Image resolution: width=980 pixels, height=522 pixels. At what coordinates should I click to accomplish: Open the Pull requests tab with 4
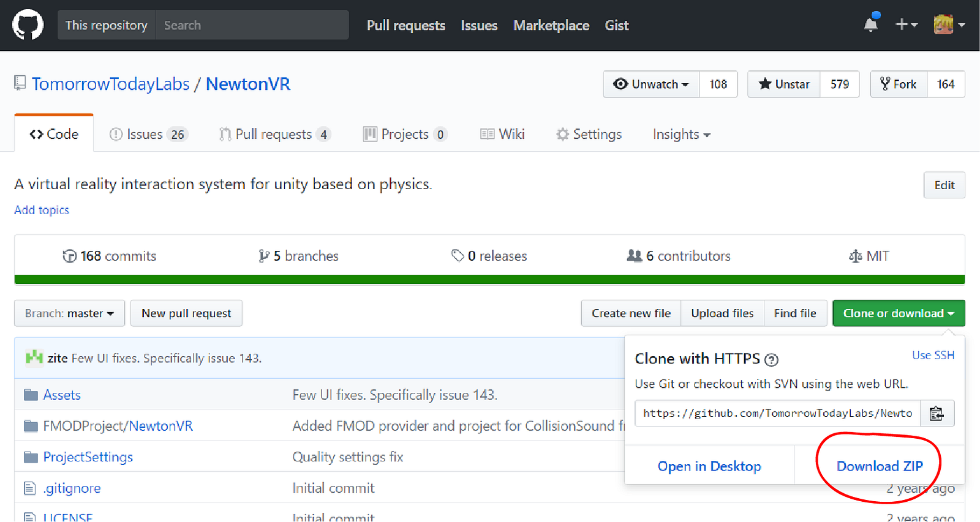tap(275, 134)
